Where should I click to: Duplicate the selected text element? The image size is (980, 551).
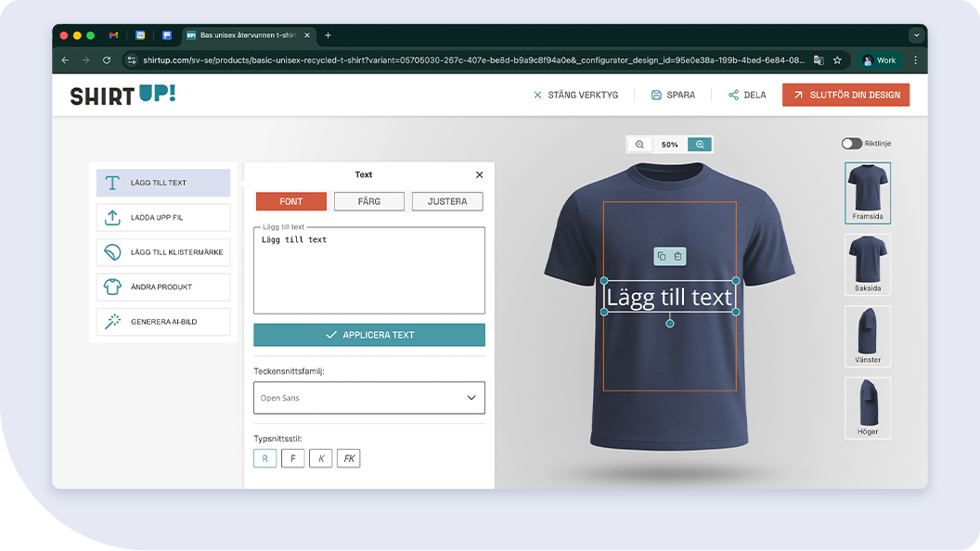(x=662, y=256)
